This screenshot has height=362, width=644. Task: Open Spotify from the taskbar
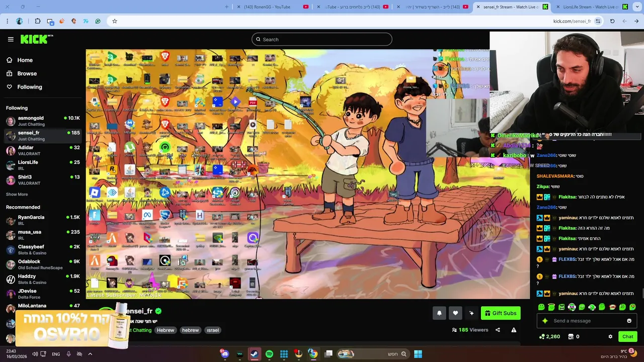(269, 354)
